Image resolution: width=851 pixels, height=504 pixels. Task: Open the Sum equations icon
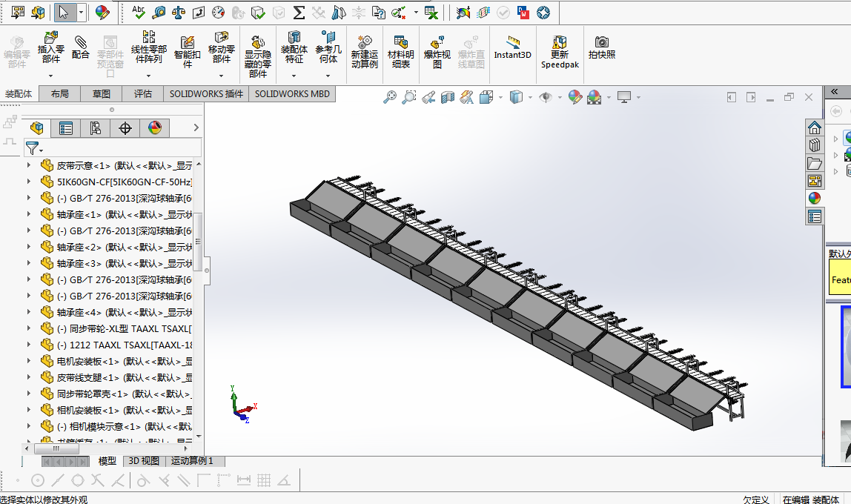tap(299, 13)
